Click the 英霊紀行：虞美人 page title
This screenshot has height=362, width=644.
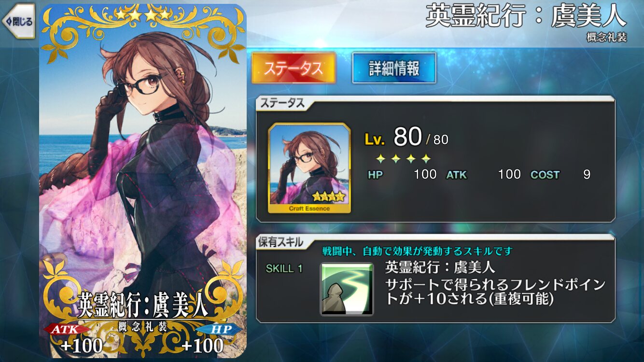click(526, 17)
